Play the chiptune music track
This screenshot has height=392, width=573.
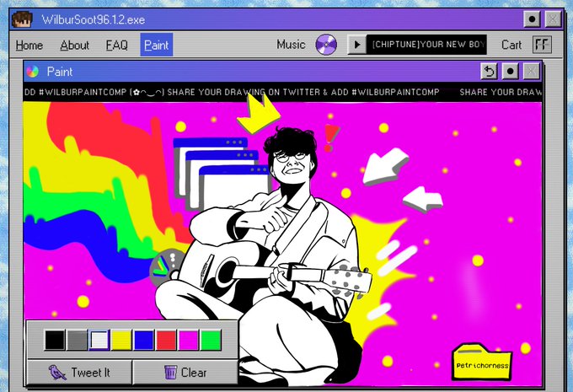coord(356,45)
